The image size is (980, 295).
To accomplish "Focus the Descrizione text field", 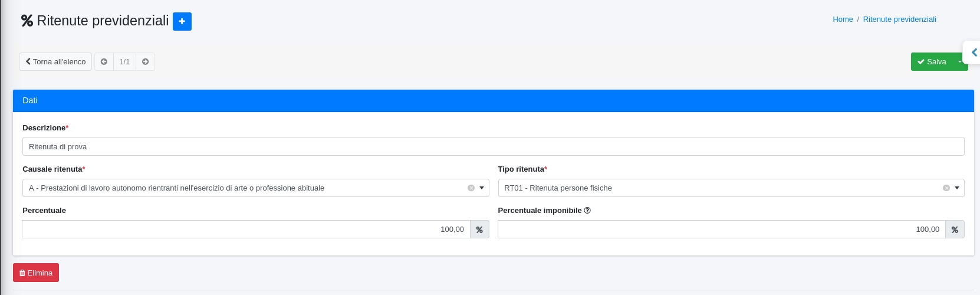I will (493, 147).
